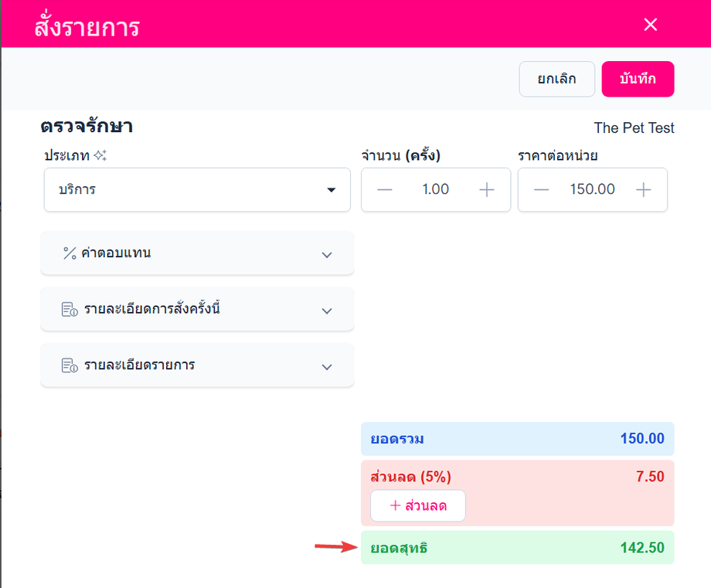Click the ยอดสุทธิ net total 142.50

pyautogui.click(x=642, y=548)
